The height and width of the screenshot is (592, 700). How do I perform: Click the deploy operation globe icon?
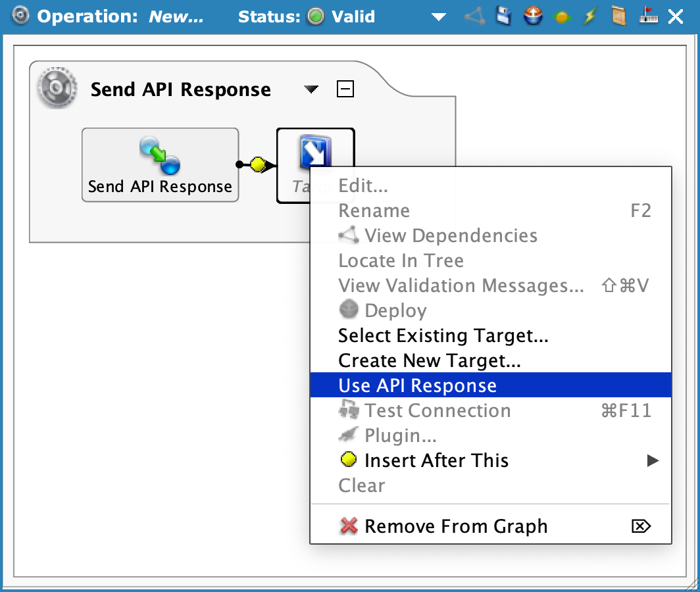pos(533,16)
